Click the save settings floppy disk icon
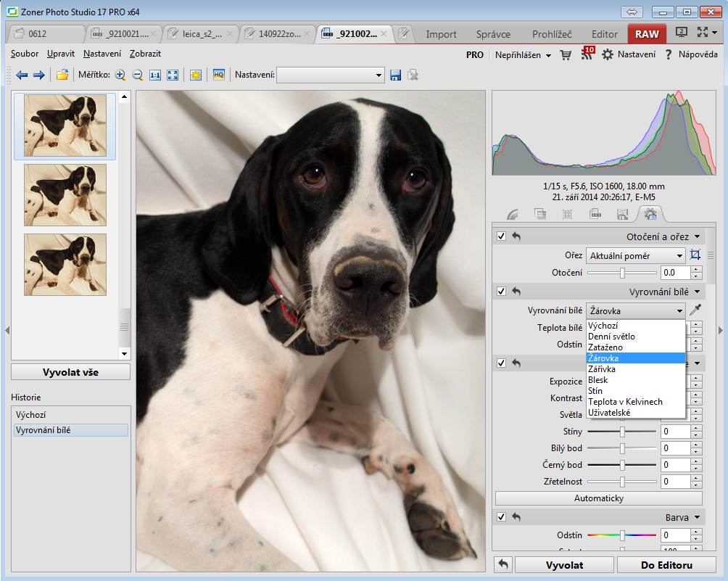This screenshot has width=728, height=581. click(396, 75)
